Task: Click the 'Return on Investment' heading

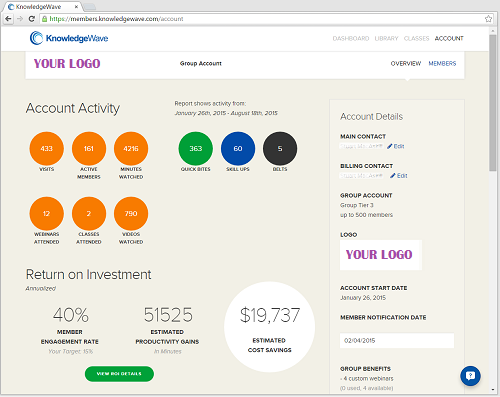Action: tap(88, 275)
